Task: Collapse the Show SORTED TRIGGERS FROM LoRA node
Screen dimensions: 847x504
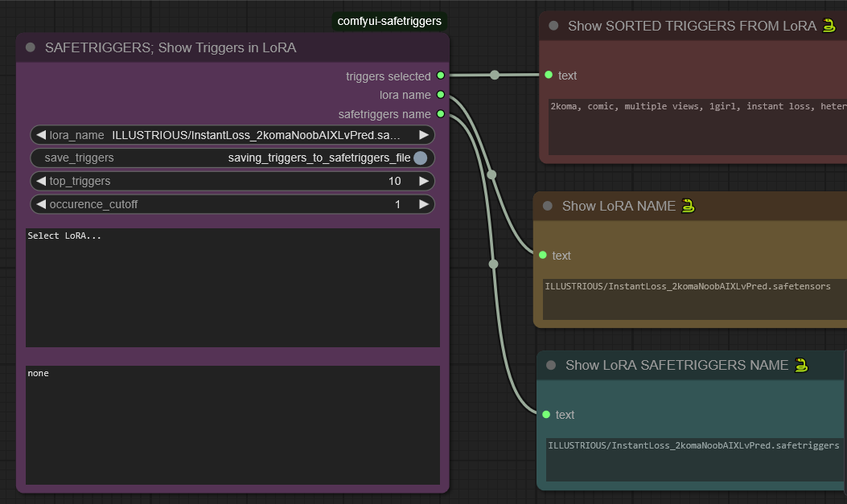Action: [553, 26]
